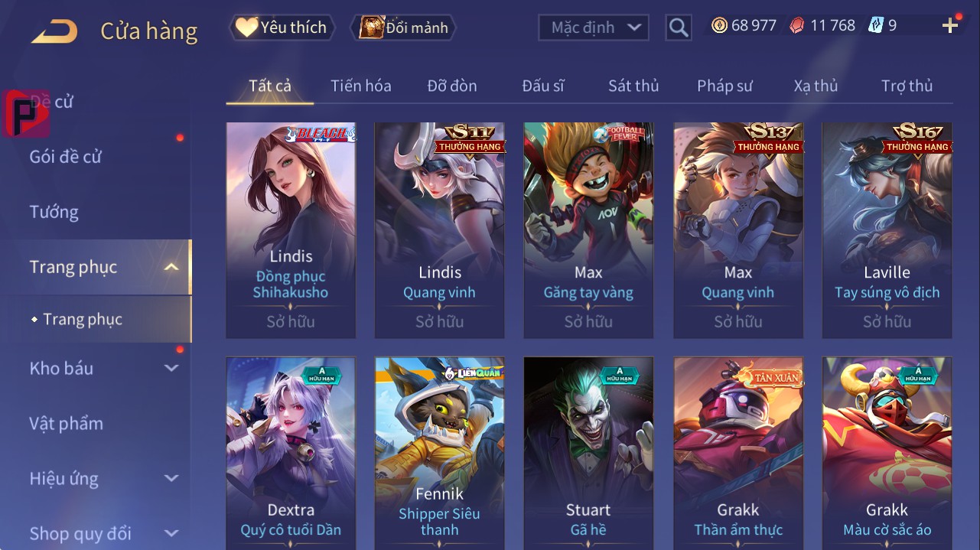Tap the plus icon to add currency
The image size is (980, 550).
(950, 26)
